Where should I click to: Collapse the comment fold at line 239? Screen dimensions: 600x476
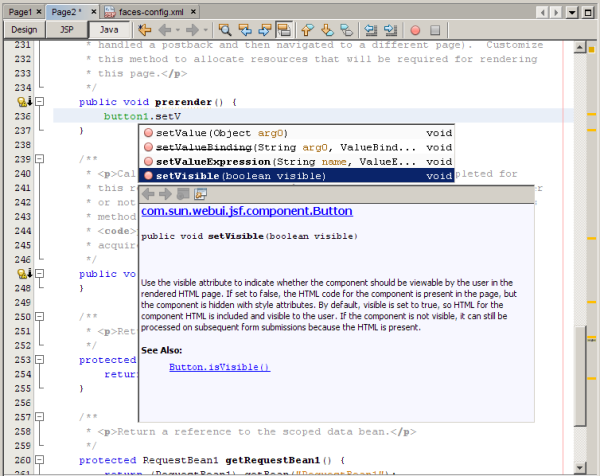click(39, 159)
